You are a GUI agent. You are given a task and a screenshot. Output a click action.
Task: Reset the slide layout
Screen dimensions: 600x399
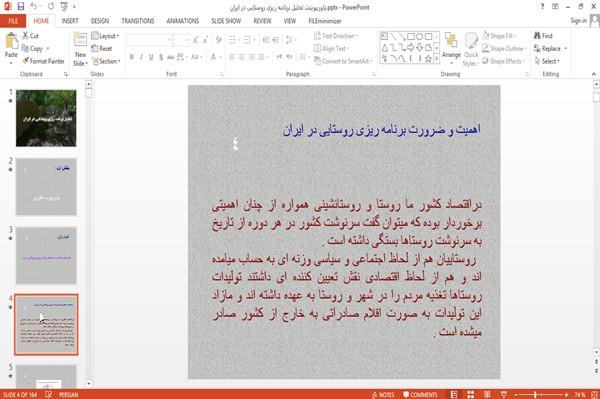coord(102,49)
